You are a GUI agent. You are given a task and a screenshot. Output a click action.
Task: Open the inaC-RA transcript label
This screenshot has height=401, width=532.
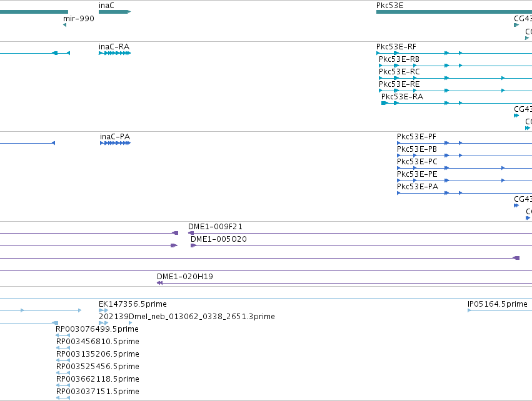(x=114, y=47)
